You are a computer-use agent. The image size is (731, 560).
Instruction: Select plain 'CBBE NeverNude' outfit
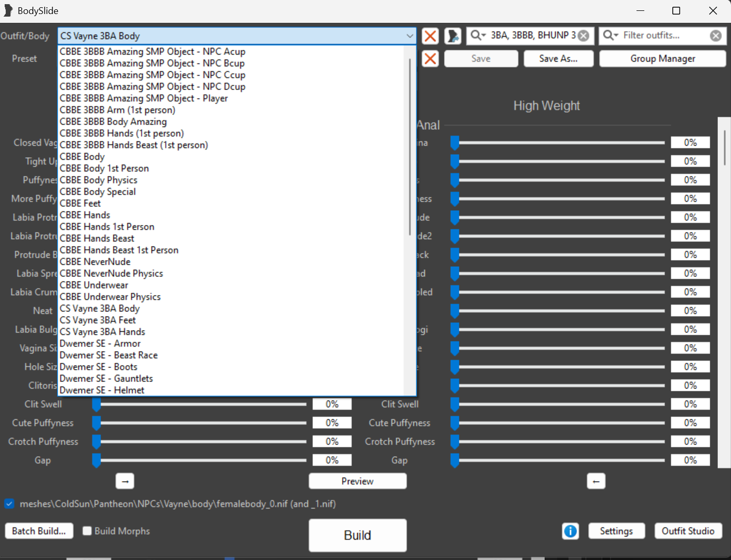point(95,262)
